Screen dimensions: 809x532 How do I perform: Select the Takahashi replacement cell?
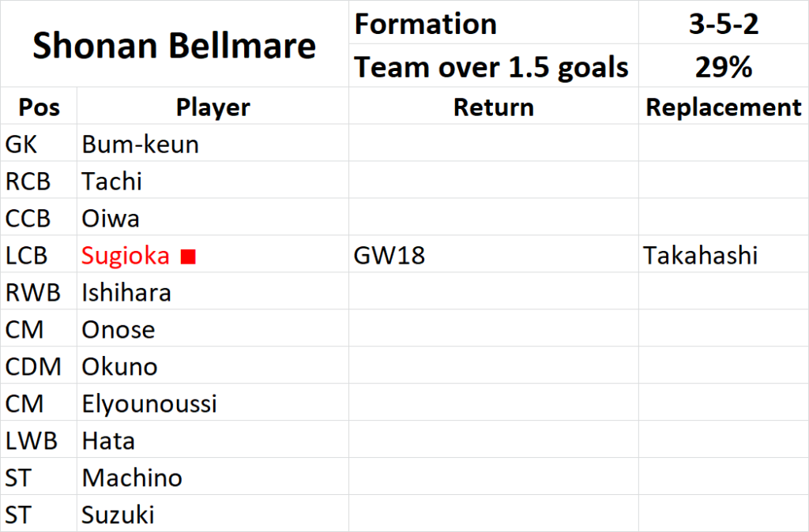tap(724, 254)
